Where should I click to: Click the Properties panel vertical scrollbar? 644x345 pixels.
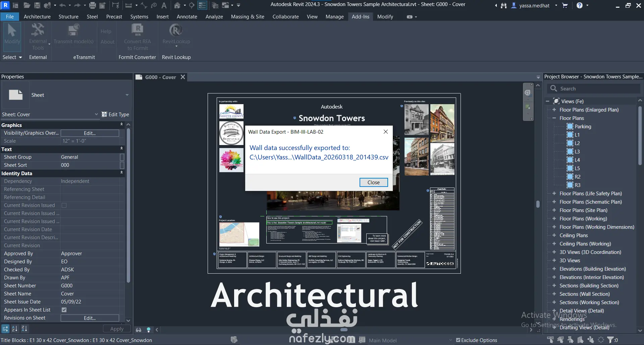click(128, 205)
